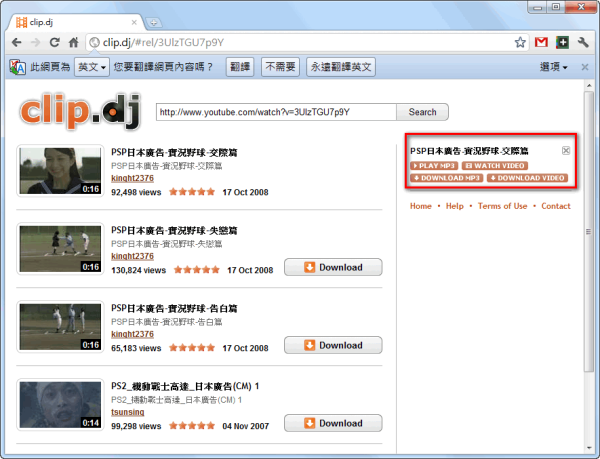Open the Gmail extension icon

[541, 42]
